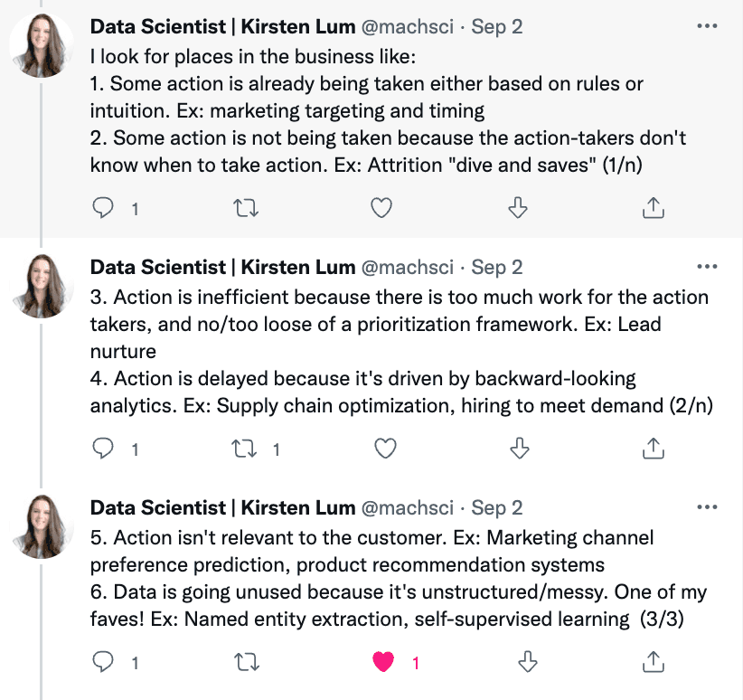Download the first tweet via down-arrow icon
This screenshot has width=743, height=700.
tap(518, 208)
